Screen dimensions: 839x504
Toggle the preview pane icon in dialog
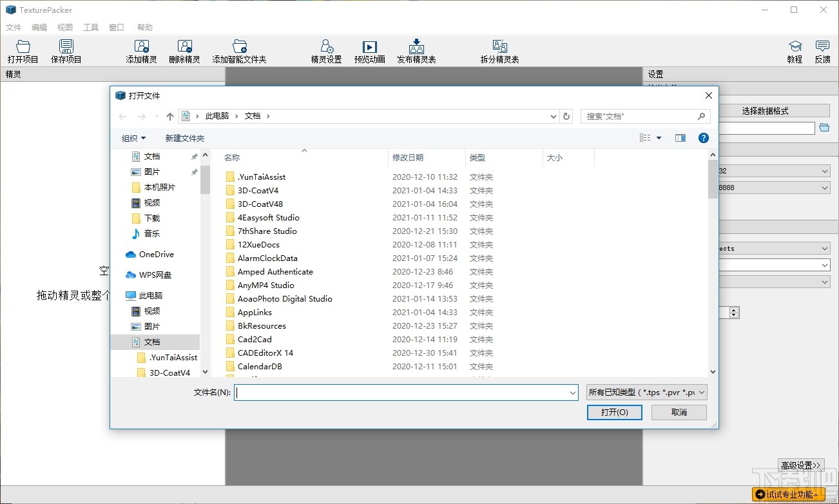(680, 138)
